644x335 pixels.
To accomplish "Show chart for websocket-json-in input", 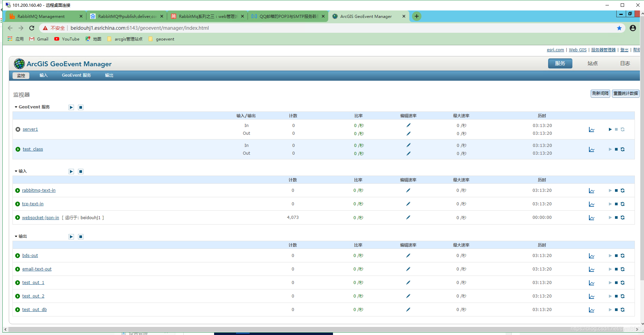I will pos(591,218).
